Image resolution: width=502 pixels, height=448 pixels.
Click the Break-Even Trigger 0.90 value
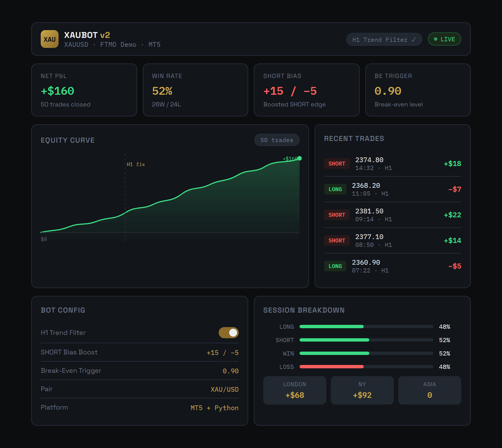[x=231, y=371]
